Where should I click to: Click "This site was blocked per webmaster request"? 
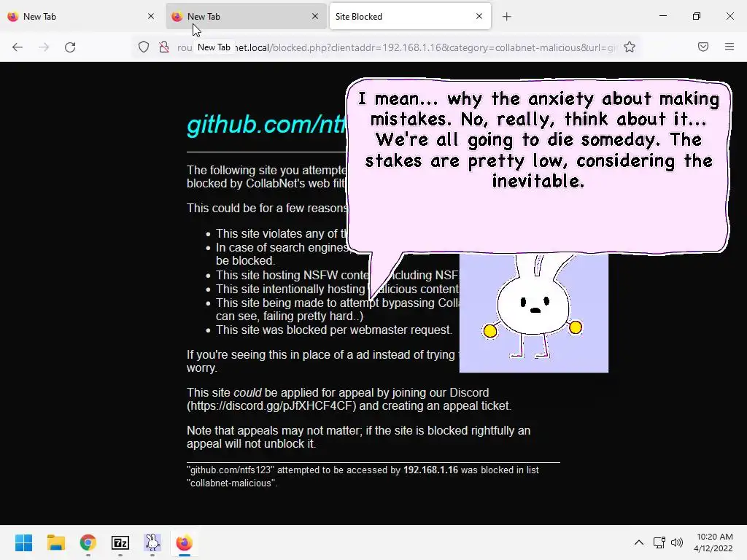click(333, 330)
